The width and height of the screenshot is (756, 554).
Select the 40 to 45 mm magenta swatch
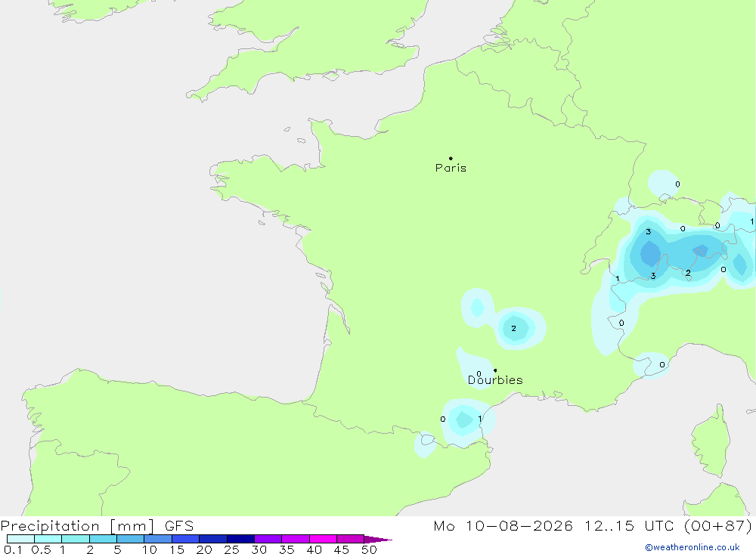pyautogui.click(x=323, y=539)
